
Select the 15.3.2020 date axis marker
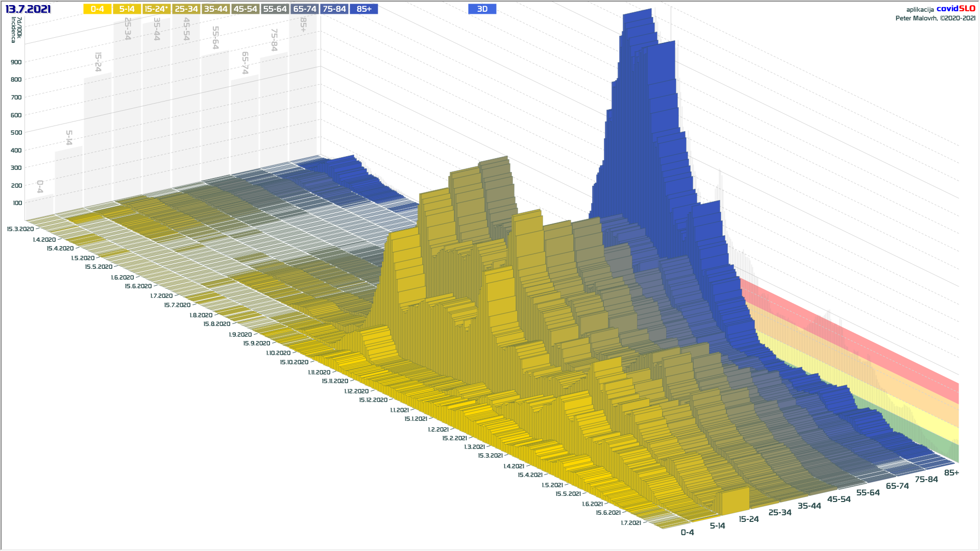click(x=20, y=229)
